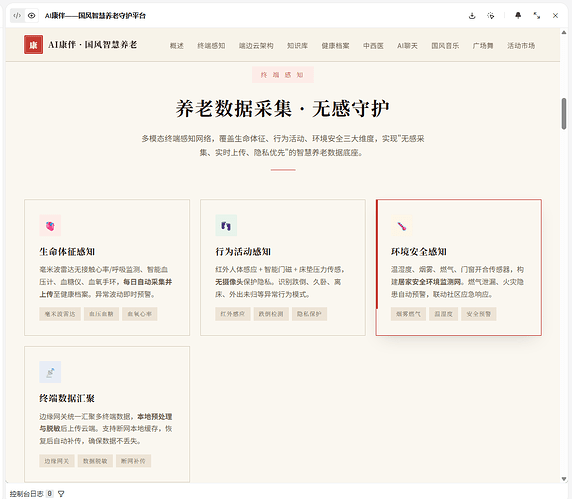572x499 pixels.
Task: Close the preview panel
Action: coord(555,16)
